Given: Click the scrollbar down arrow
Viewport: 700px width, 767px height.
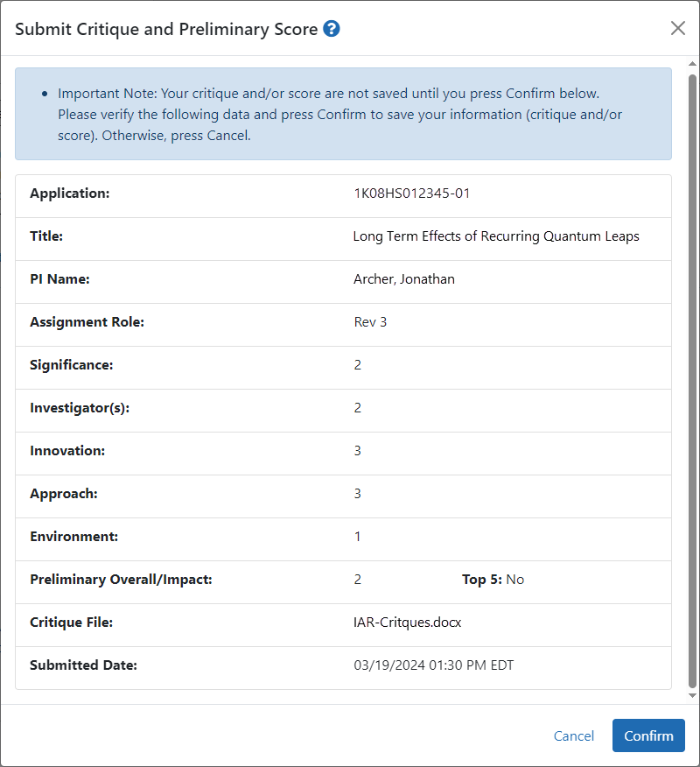Looking at the screenshot, I should (x=692, y=695).
